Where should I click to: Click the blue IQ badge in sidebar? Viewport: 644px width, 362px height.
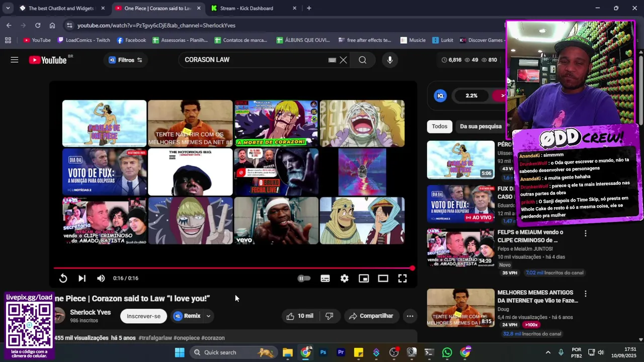click(440, 96)
